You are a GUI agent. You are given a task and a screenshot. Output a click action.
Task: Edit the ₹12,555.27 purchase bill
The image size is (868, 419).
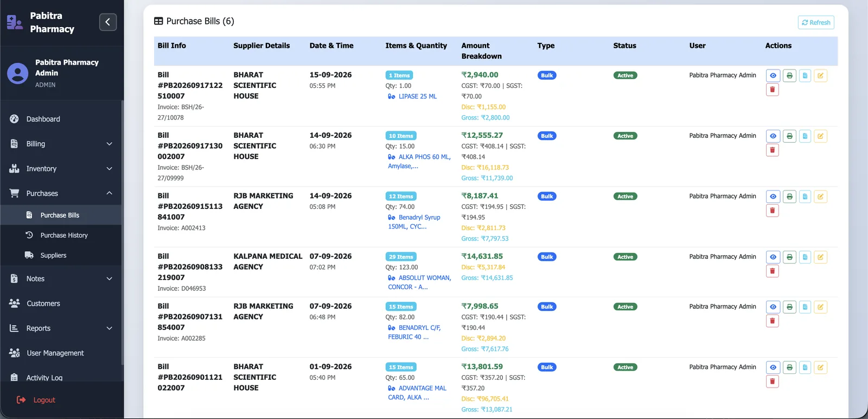821,136
